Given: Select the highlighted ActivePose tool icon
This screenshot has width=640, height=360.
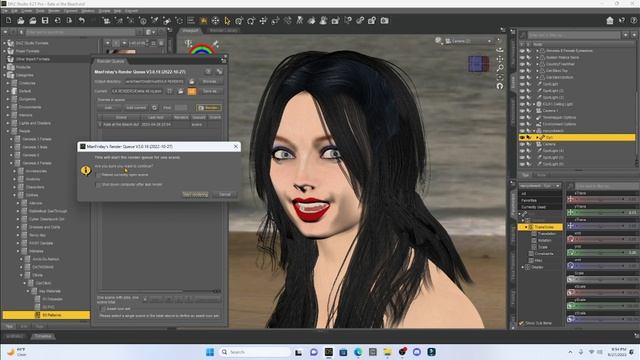Looking at the screenshot, I should coord(203,20).
